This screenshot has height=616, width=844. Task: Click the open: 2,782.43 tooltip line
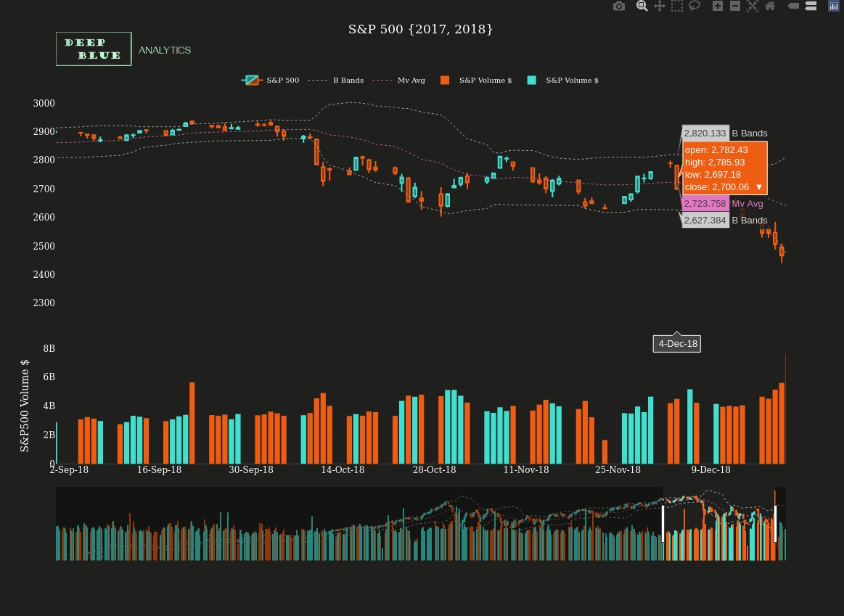[x=716, y=150]
